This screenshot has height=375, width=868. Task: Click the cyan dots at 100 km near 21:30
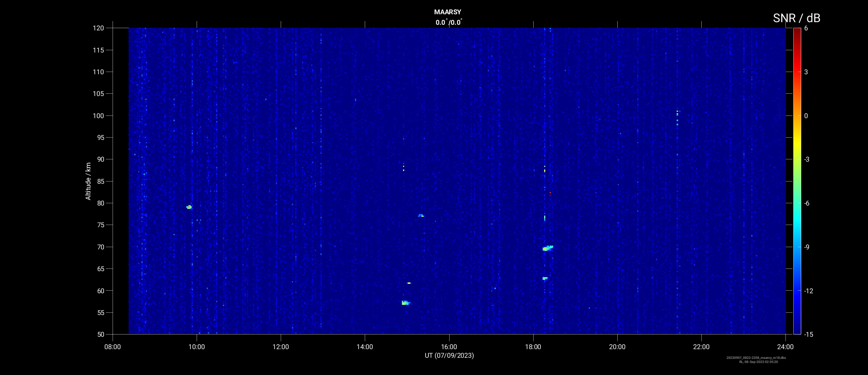coord(677,118)
